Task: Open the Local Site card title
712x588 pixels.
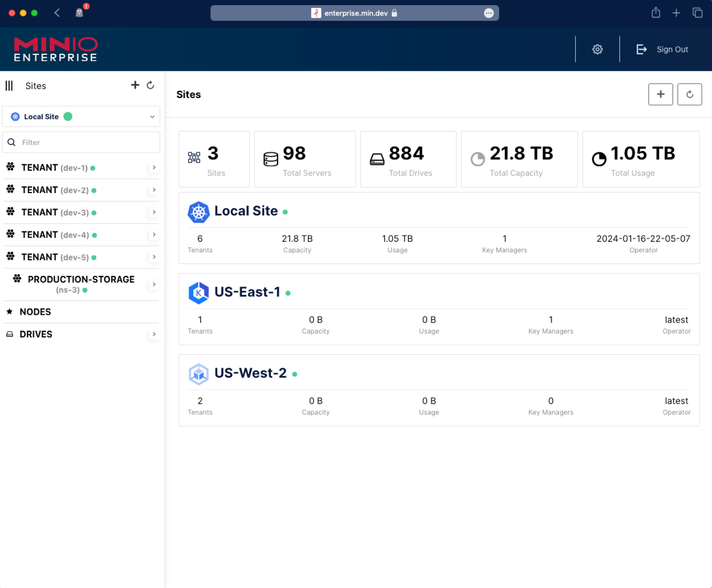Action: coord(246,211)
